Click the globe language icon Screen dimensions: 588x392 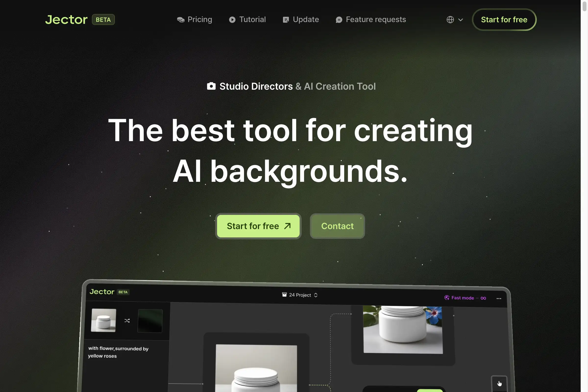[450, 20]
